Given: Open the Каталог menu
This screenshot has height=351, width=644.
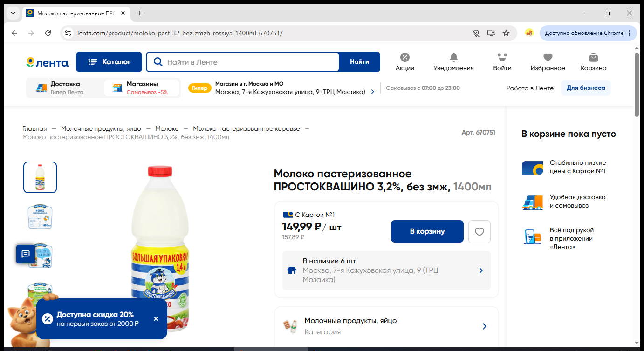Looking at the screenshot, I should click(x=109, y=62).
